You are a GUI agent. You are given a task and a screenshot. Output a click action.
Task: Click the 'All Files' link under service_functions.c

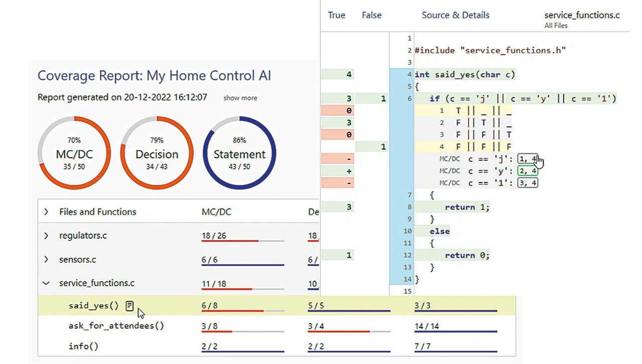click(556, 26)
